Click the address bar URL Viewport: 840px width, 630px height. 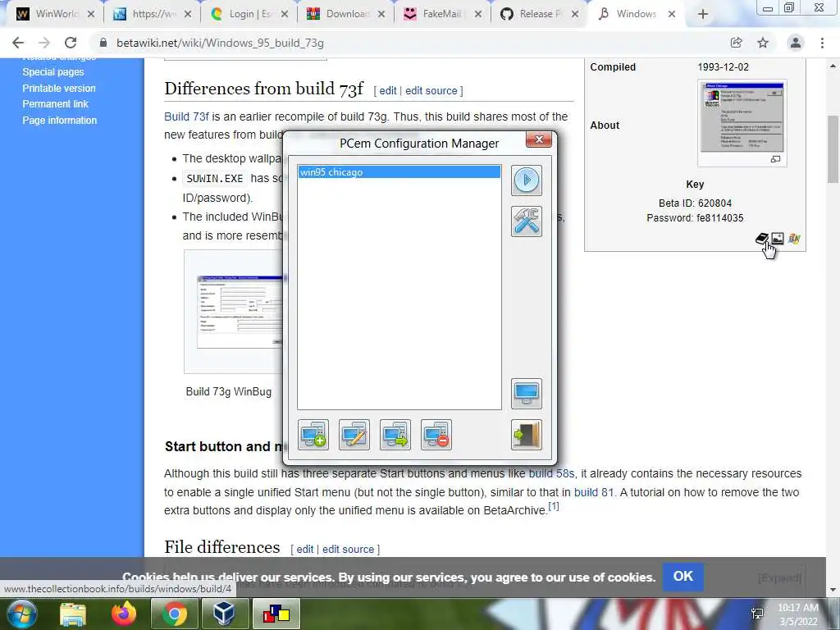pyautogui.click(x=220, y=43)
